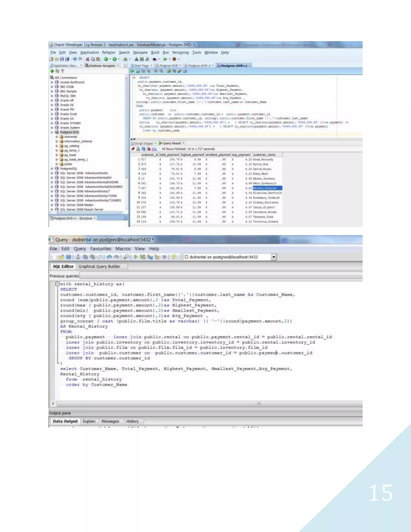Click the Help lightbulb icon in pgAdmin toolbar

pos(174,257)
